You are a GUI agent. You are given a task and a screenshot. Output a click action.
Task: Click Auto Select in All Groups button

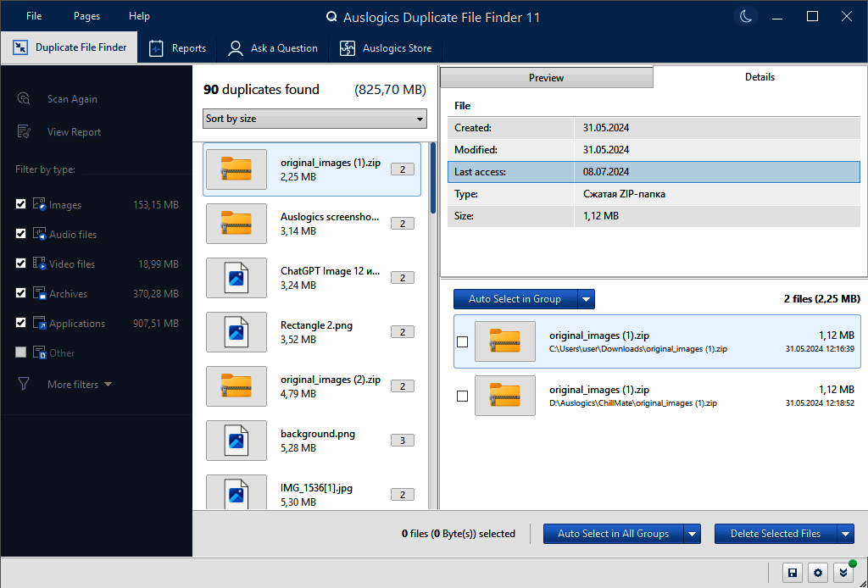(613, 534)
